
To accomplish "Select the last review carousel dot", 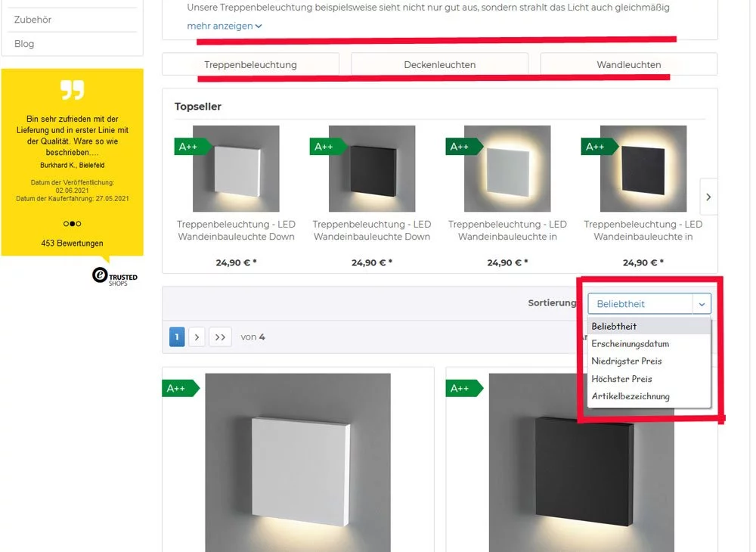I will click(x=79, y=224).
